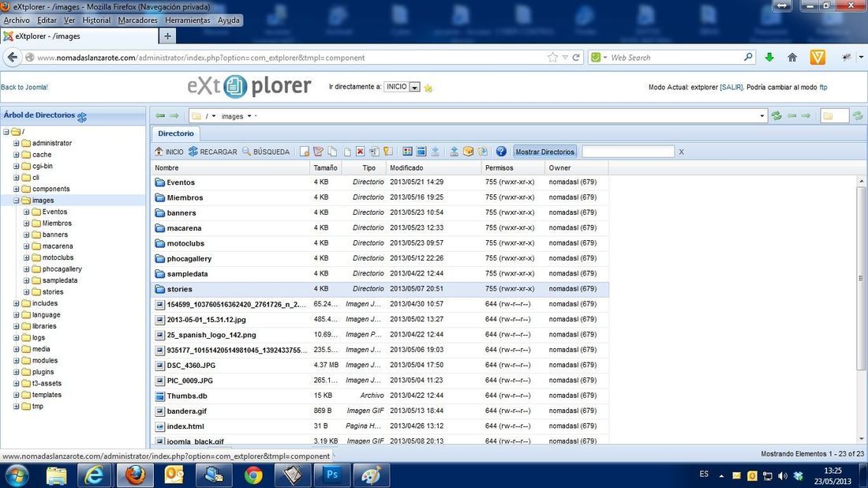This screenshot has height=488, width=868.
Task: Clear the filter with the X button
Action: tap(682, 152)
